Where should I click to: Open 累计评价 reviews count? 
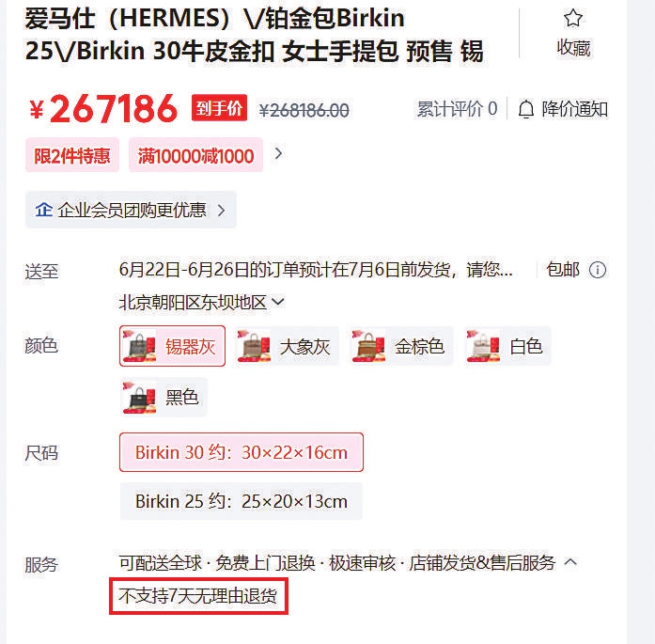point(457,109)
